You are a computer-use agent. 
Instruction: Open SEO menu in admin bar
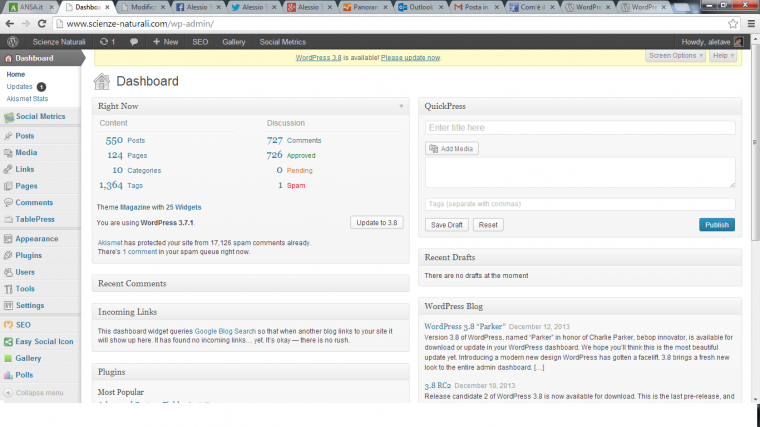tap(200, 42)
